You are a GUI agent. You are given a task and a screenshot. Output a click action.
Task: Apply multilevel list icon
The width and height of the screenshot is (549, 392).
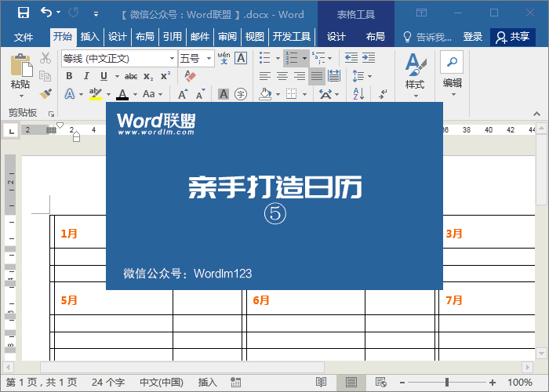(x=318, y=58)
